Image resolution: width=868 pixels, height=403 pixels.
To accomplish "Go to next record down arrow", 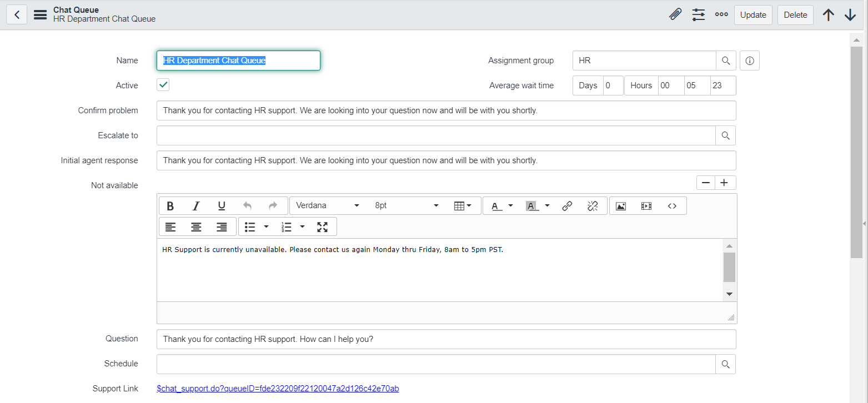I will [x=850, y=15].
